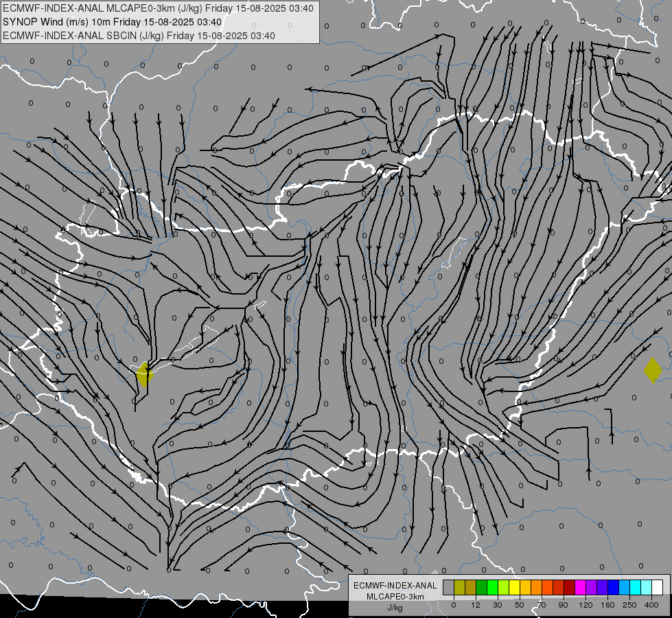Click the legend value label 50
This screenshot has height=618, width=672.
[520, 605]
